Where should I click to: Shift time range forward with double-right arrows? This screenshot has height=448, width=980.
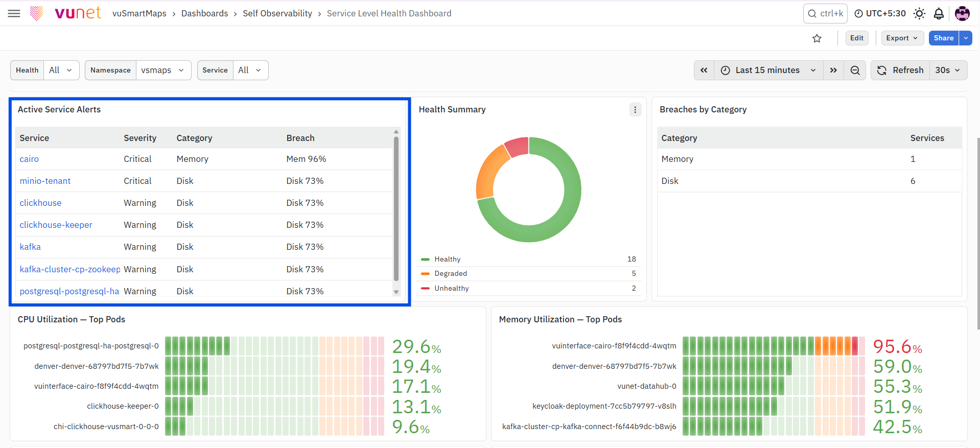tap(833, 70)
